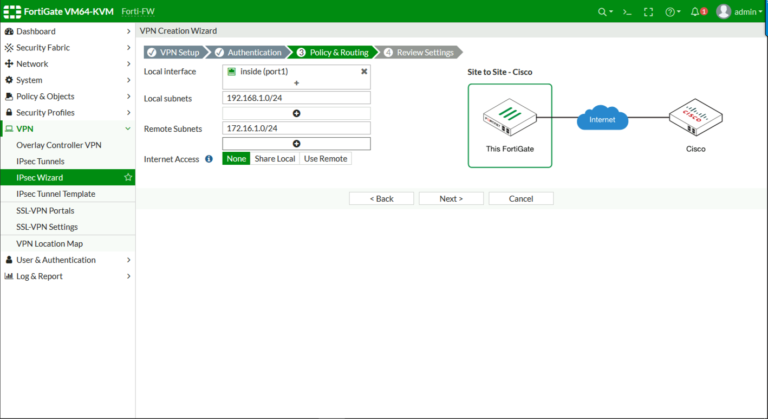This screenshot has width=768, height=419.
Task: Toggle fullscreen mode icon
Action: (648, 12)
